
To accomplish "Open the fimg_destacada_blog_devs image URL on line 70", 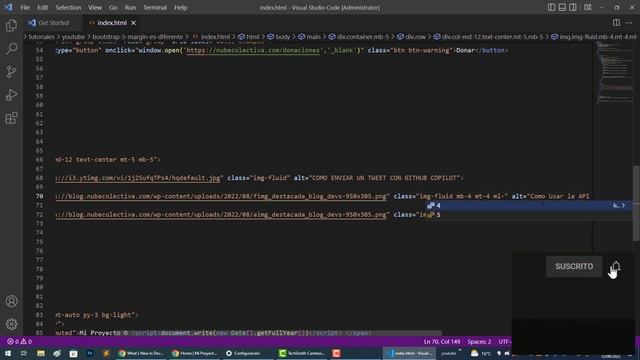I will tap(221, 196).
